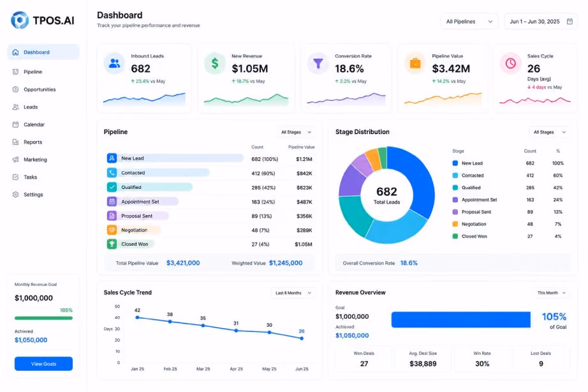Click the View Goals button
The width and height of the screenshot is (588, 392).
[43, 364]
